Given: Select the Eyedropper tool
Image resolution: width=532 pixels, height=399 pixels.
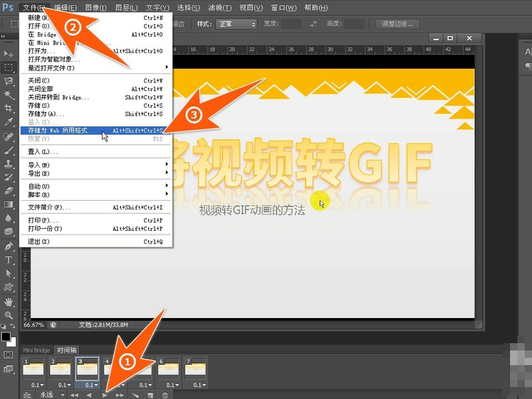Looking at the screenshot, I should 9,122.
